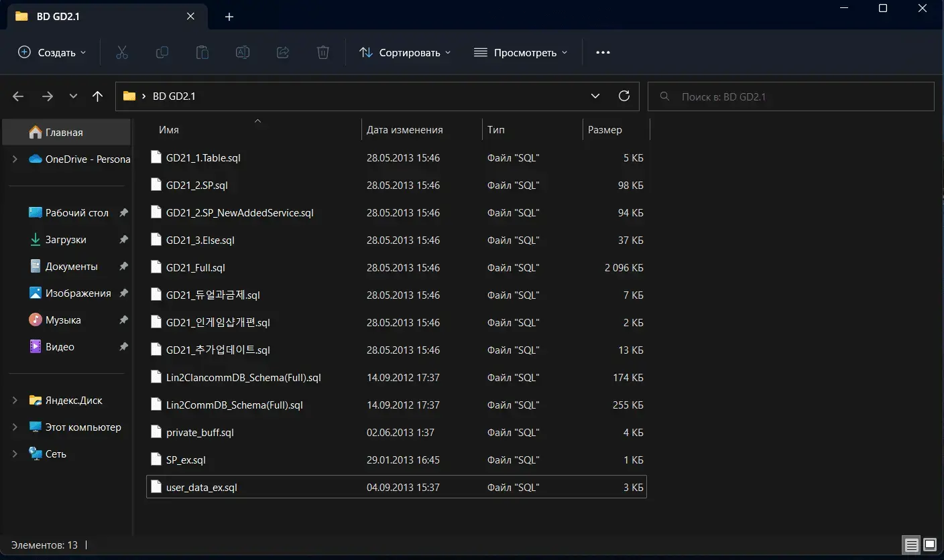Image resolution: width=944 pixels, height=560 pixels.
Task: Click the search field Поиск в: BD GD2.1
Action: 791,96
